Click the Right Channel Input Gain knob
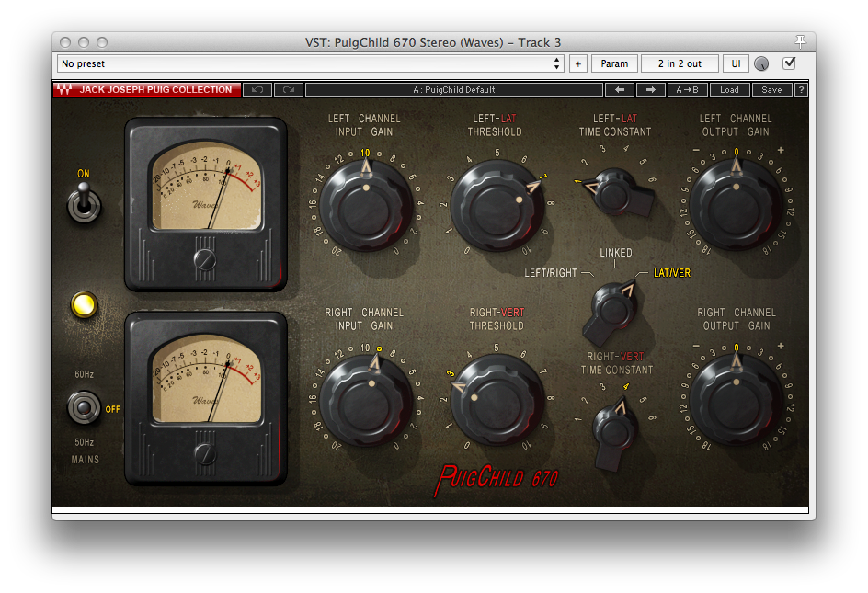The width and height of the screenshot is (868, 593). [366, 400]
